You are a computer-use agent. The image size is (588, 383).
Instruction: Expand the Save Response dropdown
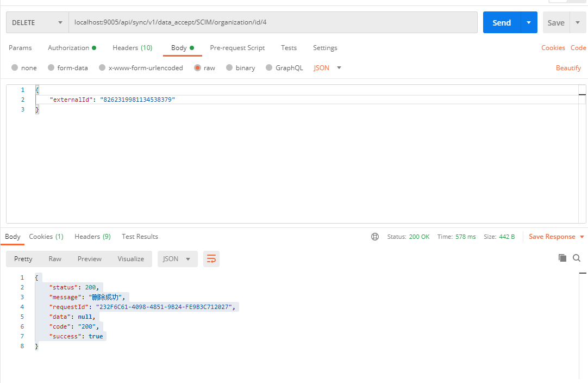(x=582, y=237)
